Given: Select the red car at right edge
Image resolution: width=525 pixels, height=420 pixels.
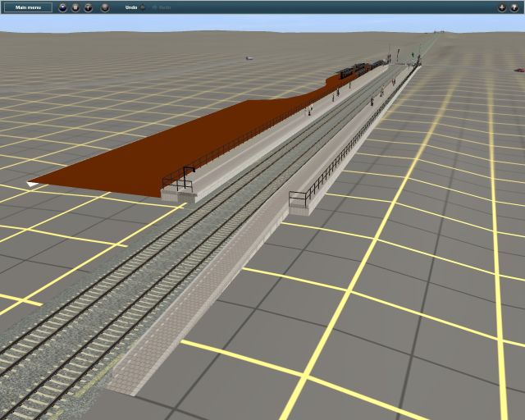Looking at the screenshot, I should (x=518, y=70).
